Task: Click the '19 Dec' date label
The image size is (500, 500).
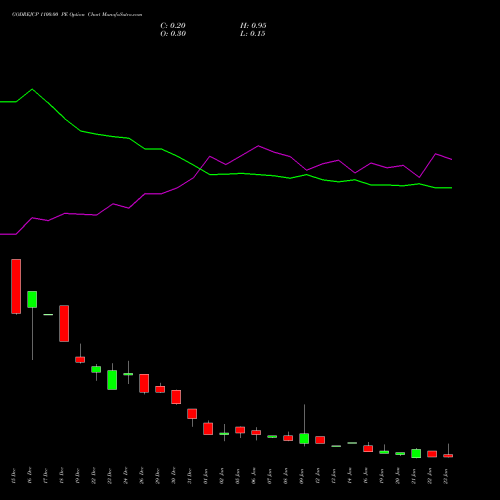Action: coord(78,476)
